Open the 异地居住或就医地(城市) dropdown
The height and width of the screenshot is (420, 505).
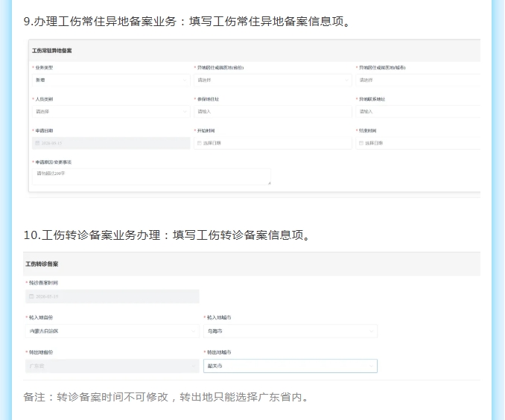point(418,80)
